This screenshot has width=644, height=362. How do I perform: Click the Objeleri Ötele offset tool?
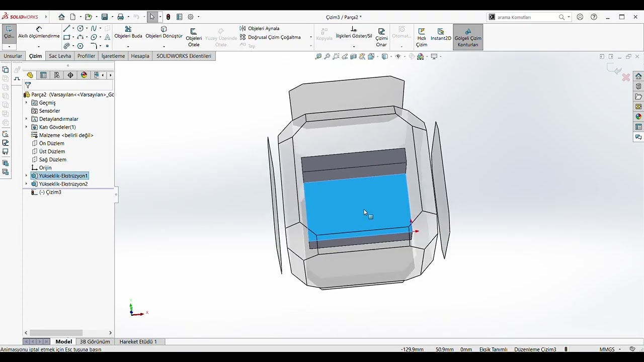194,37
